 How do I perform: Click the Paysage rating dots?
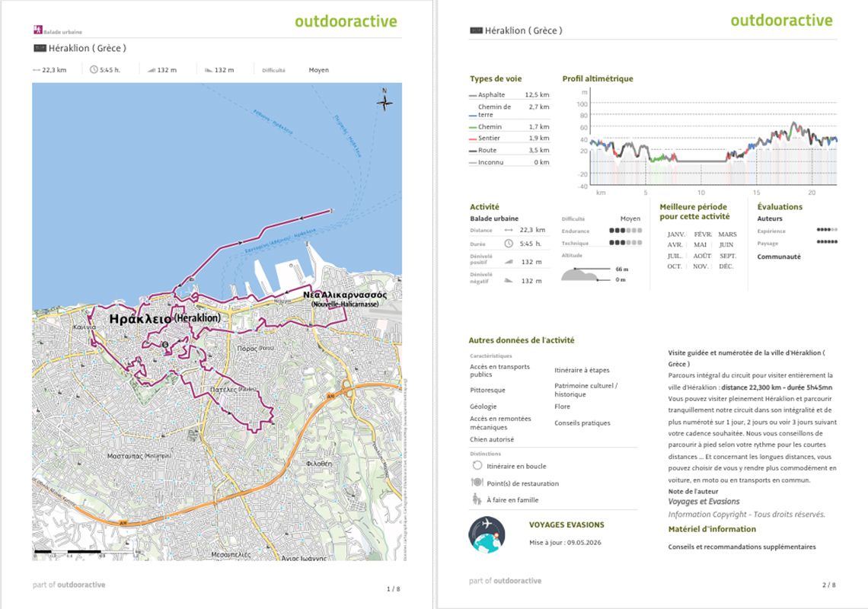(x=827, y=241)
